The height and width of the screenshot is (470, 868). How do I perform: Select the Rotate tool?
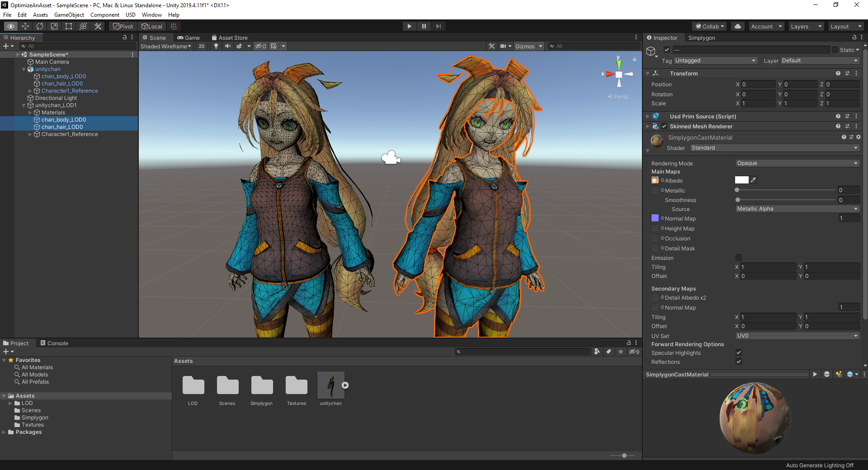tap(40, 26)
